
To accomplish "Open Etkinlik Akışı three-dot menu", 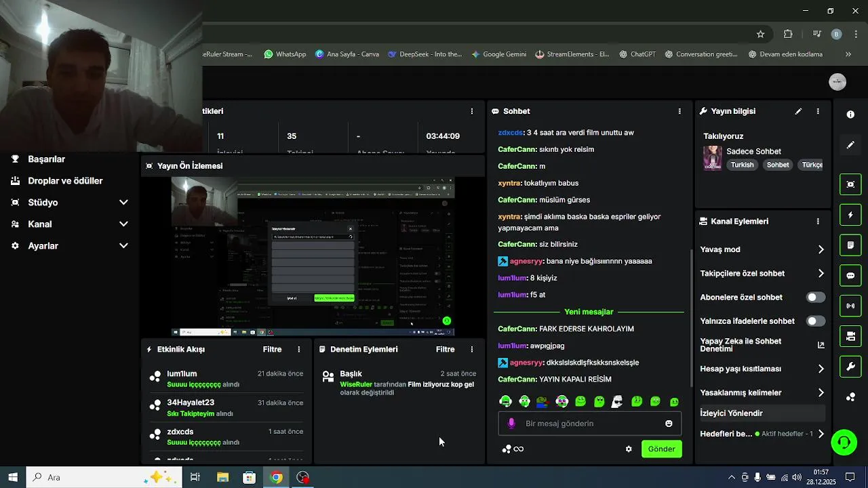I will (x=299, y=350).
